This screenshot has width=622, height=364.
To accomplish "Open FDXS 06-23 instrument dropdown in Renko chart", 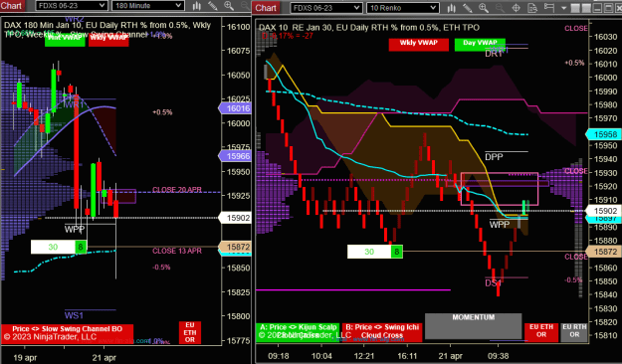I will click(x=326, y=8).
